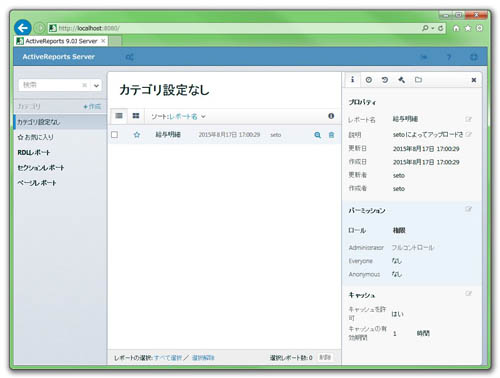The image size is (500, 378).
Task: Open browser favorites star icon
Action: [x=468, y=28]
